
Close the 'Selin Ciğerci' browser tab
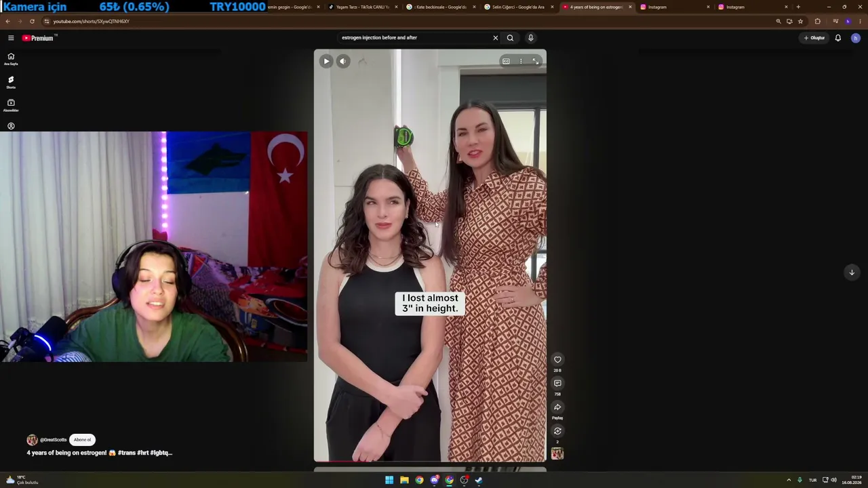point(552,7)
